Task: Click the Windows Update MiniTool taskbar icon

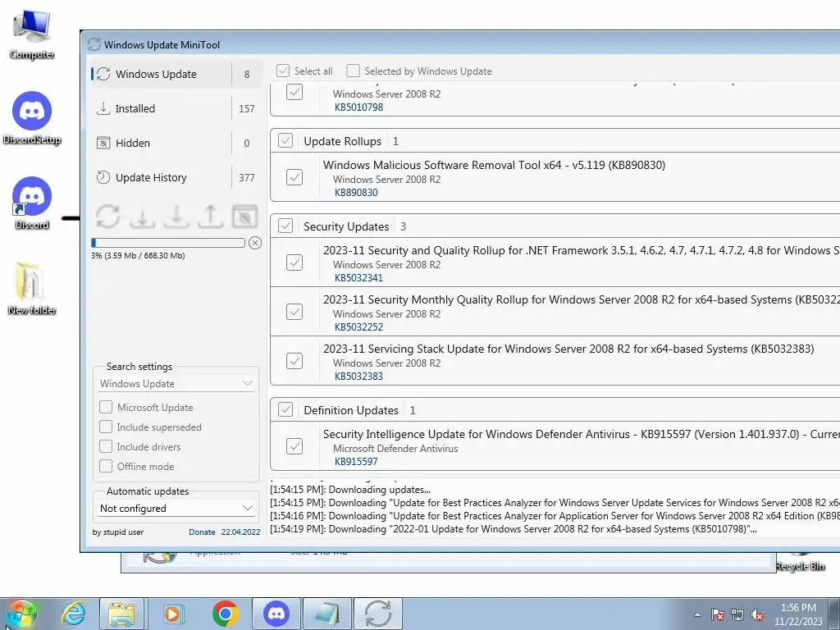Action: coord(378,614)
